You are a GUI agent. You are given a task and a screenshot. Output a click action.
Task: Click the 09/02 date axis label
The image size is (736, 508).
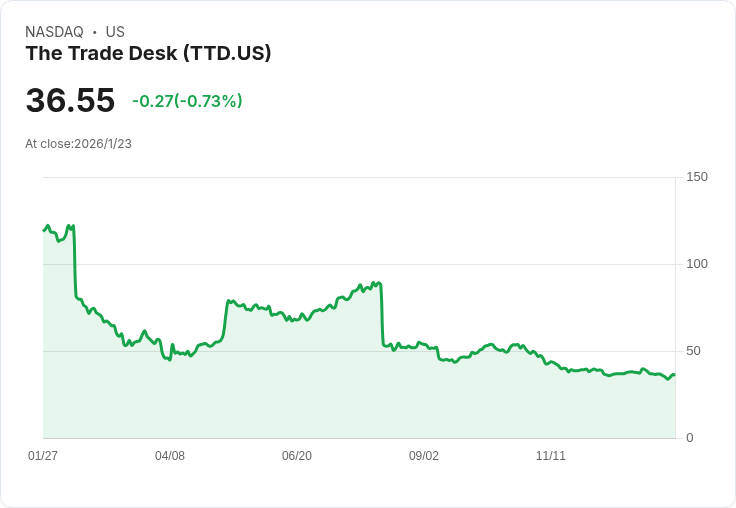(x=424, y=456)
